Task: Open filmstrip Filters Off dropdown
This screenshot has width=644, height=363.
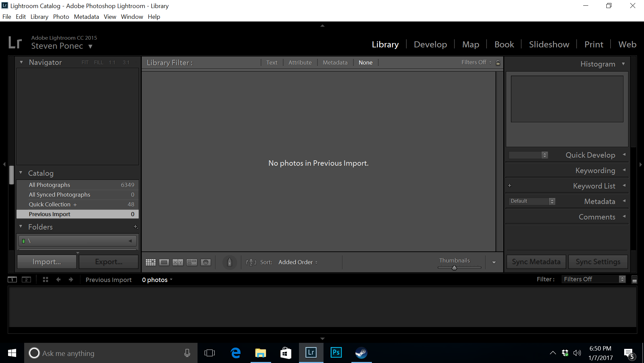Action: click(x=594, y=279)
